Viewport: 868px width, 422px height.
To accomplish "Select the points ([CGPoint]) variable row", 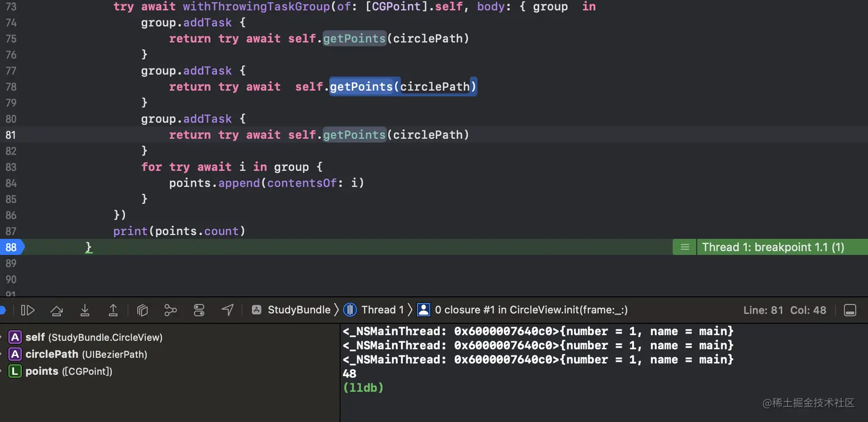I will point(61,371).
